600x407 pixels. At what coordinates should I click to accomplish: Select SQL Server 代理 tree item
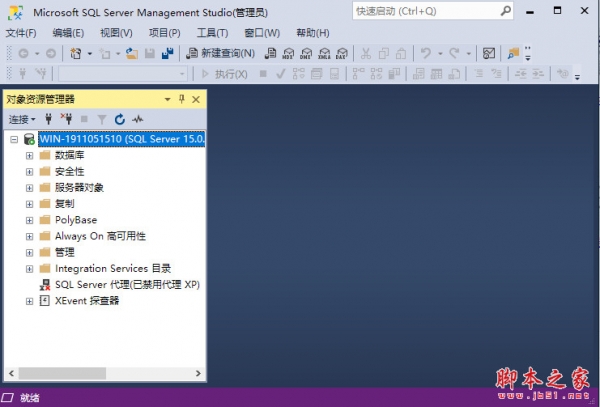tap(126, 284)
